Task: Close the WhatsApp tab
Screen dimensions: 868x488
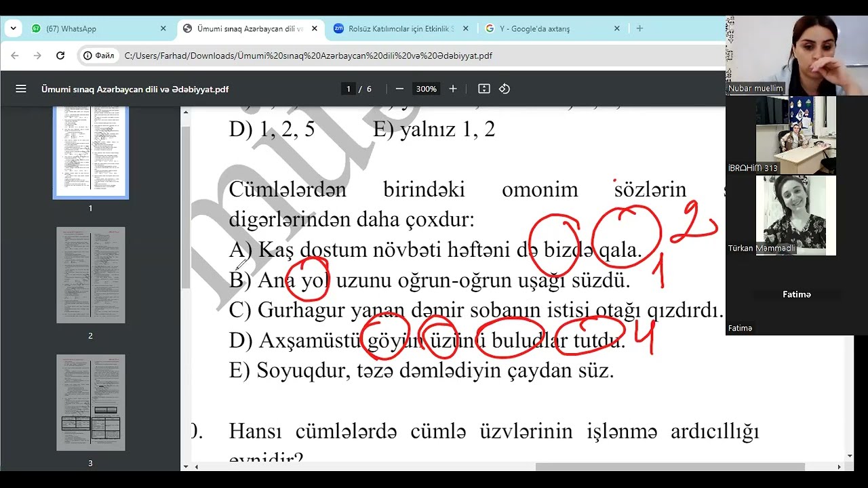Action: pyautogui.click(x=163, y=28)
